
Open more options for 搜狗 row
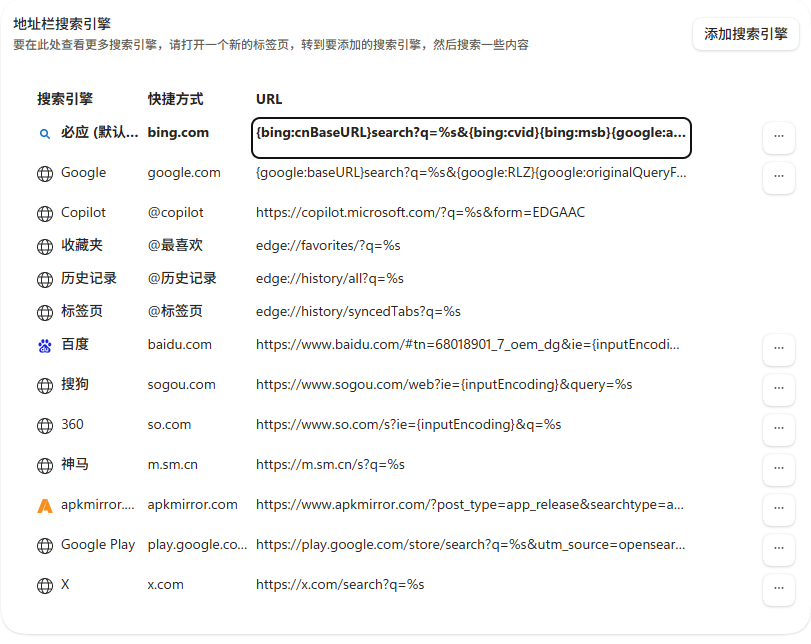tap(778, 388)
